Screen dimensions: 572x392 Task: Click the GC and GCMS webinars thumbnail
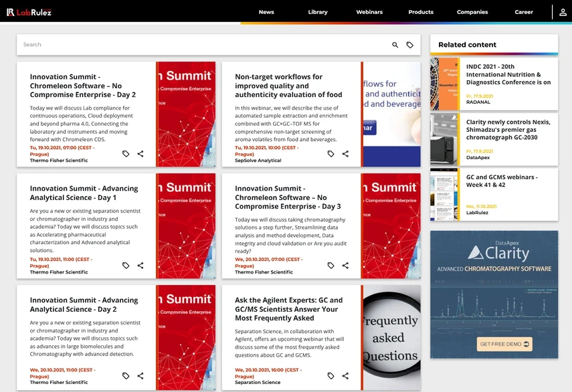point(444,195)
